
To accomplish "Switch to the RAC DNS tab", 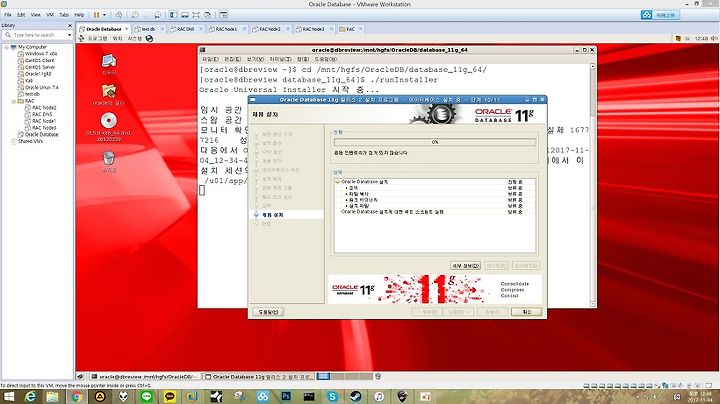I will pos(185,29).
